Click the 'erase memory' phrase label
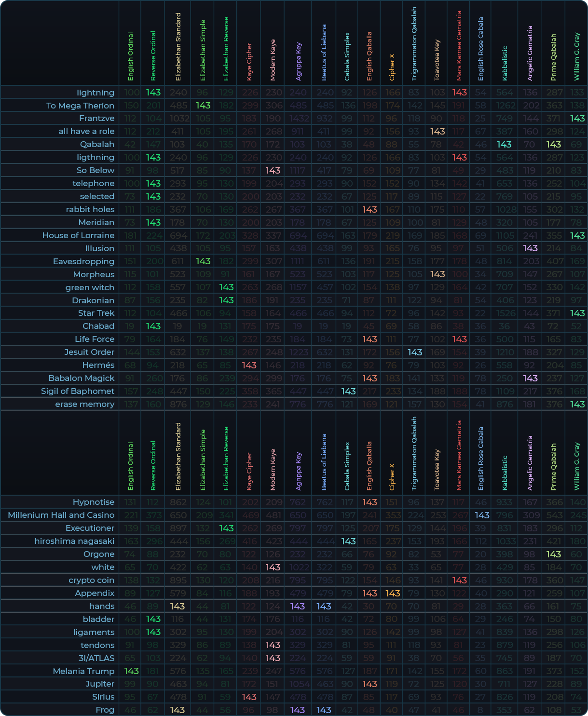Viewport: 588px width, 716px height. tap(85, 404)
